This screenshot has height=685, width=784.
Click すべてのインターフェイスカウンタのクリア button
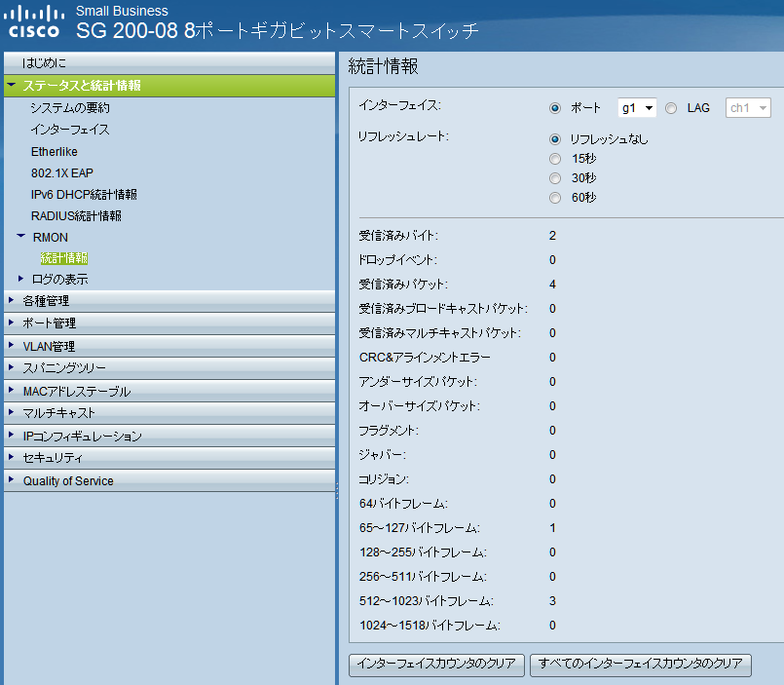[641, 665]
